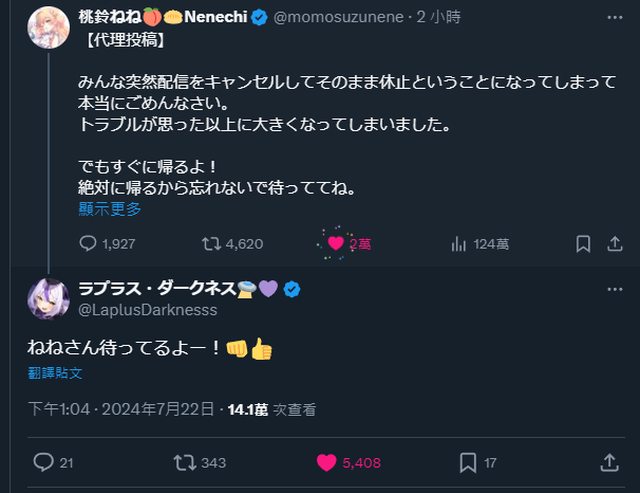Image resolution: width=640 pixels, height=493 pixels.
Task: Open more options for Nenechi's post
Action: (x=614, y=17)
